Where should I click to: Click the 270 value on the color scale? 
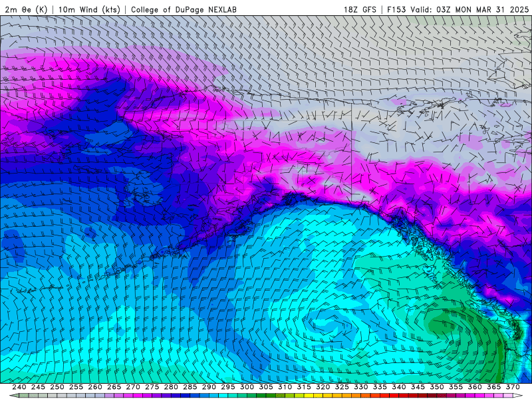point(133,387)
